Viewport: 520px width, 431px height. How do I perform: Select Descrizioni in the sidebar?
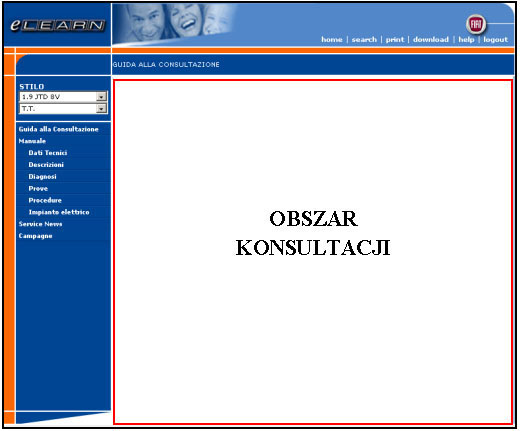pos(46,165)
